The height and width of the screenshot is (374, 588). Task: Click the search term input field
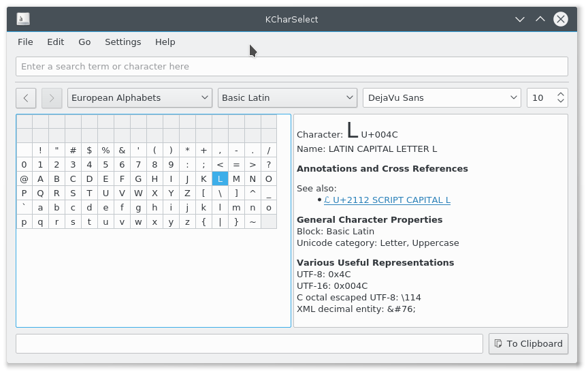291,67
